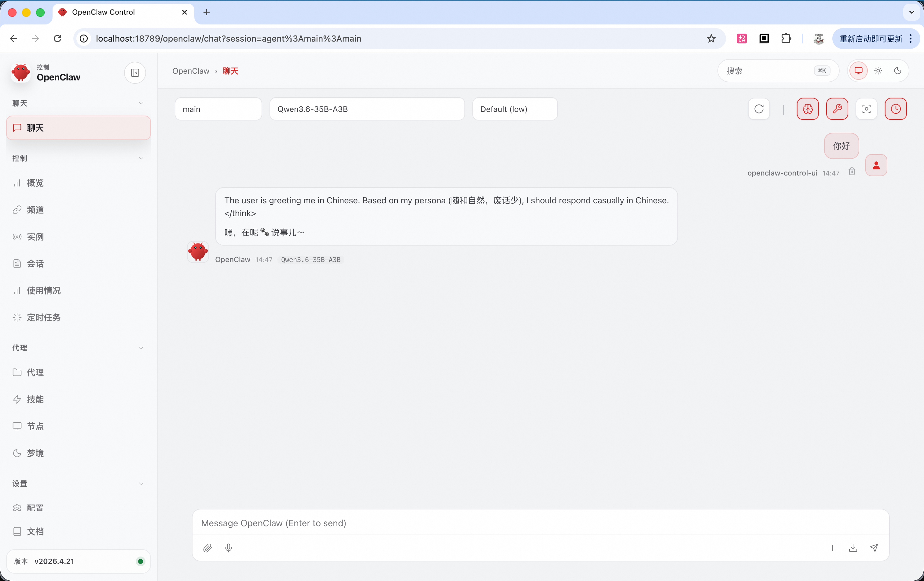
Task: Collapse the 聊天 sidebar section
Action: pyautogui.click(x=78, y=103)
